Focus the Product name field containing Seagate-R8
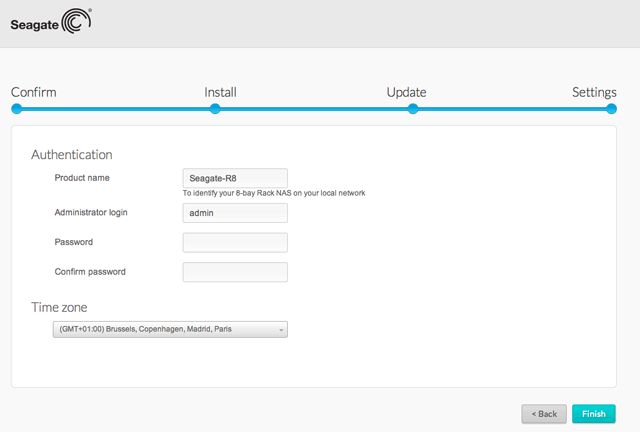 pos(235,178)
